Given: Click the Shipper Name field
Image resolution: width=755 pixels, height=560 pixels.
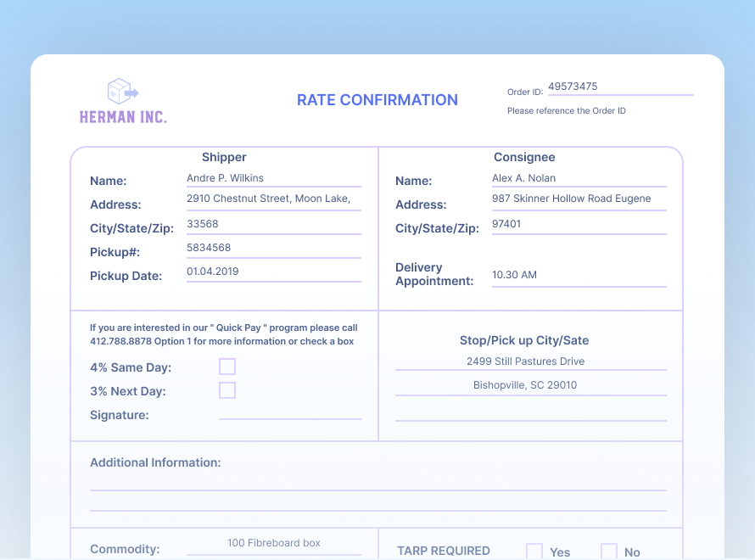Looking at the screenshot, I should click(x=273, y=178).
